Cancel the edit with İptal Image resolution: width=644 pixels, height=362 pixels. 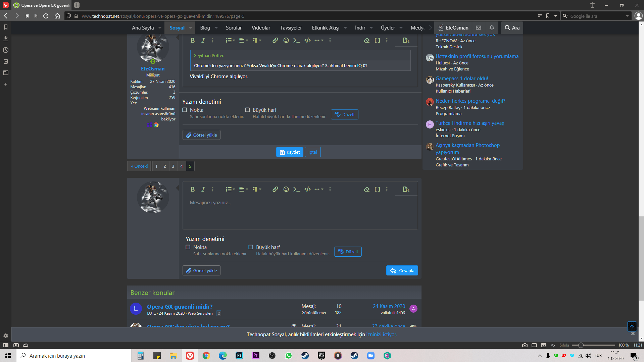pyautogui.click(x=313, y=152)
